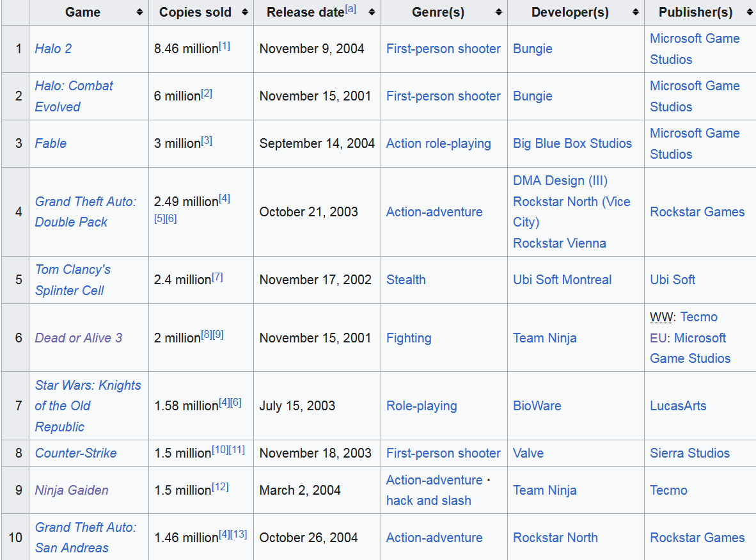Open Microsoft Game Studios publisher in Fable row
Viewport: 756px width, 560px height.
(x=695, y=143)
